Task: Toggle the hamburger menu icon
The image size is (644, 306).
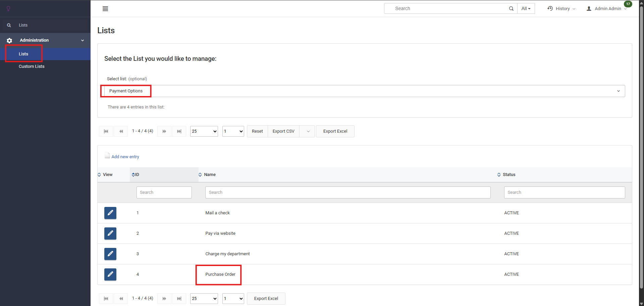Action: click(x=105, y=9)
